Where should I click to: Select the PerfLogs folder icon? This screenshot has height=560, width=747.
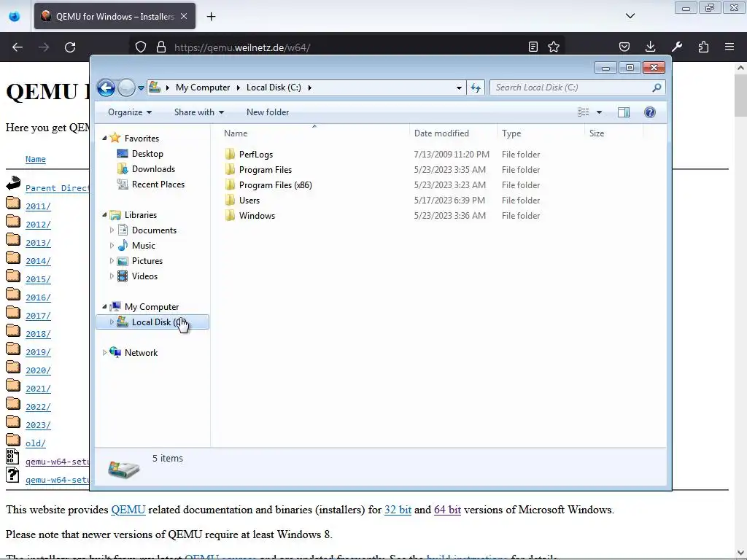pos(230,155)
